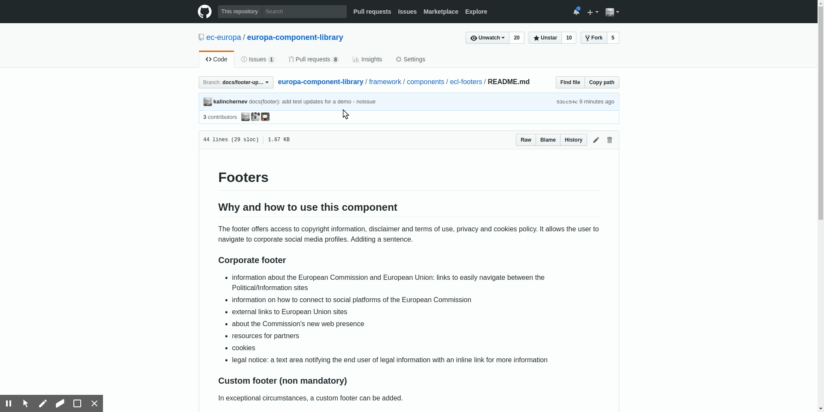Select the recorder eraser tool

click(60, 404)
